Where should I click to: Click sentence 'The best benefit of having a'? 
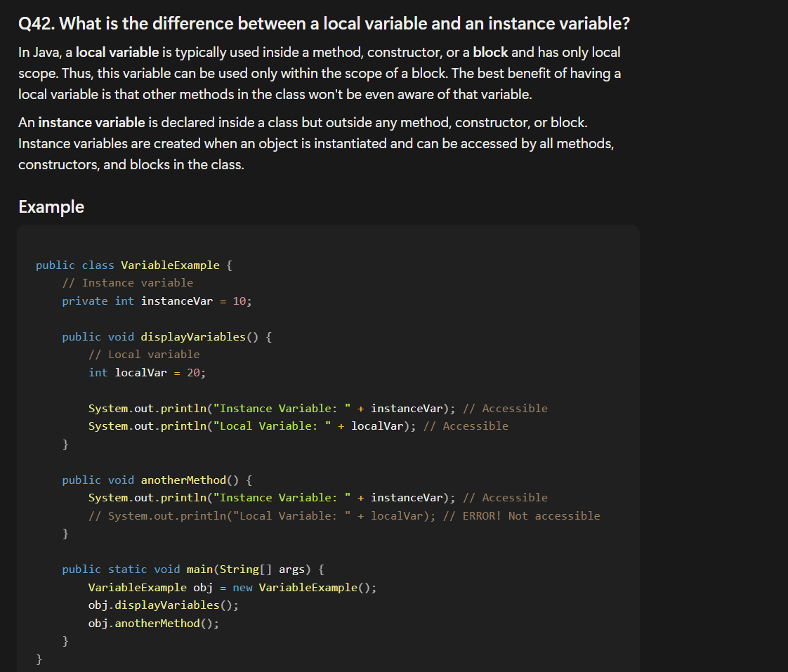(x=537, y=74)
